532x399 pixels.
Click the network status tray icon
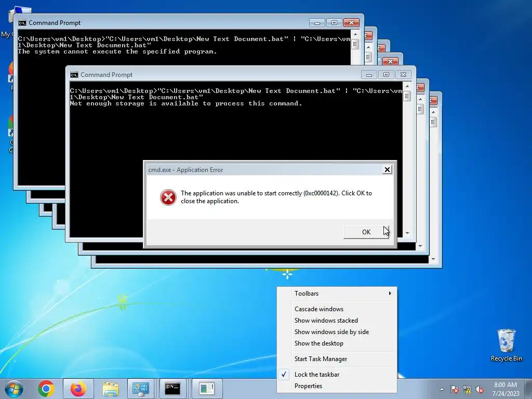467,389
